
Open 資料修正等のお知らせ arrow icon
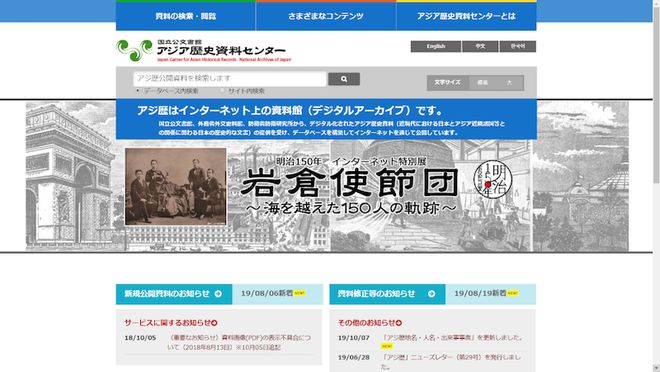pos(431,294)
